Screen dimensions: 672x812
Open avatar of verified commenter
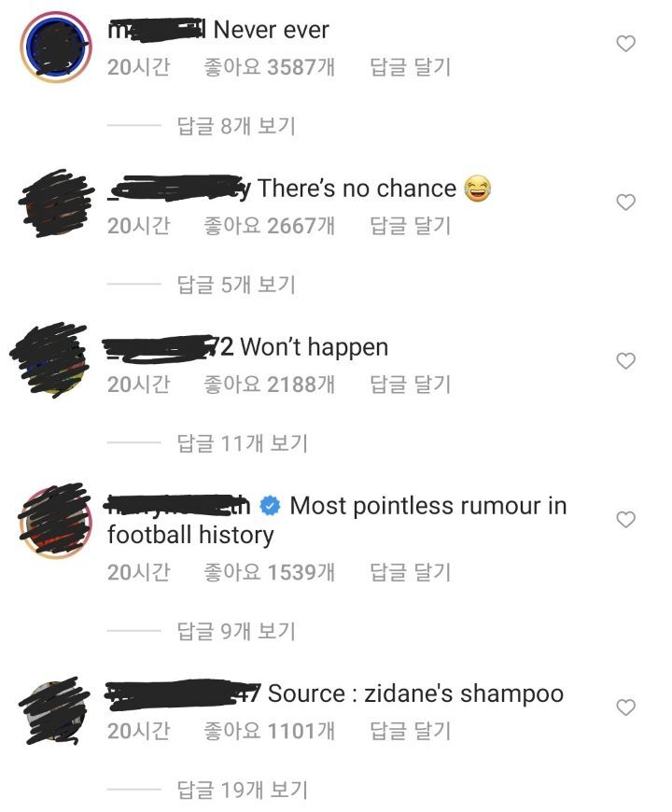click(55, 522)
